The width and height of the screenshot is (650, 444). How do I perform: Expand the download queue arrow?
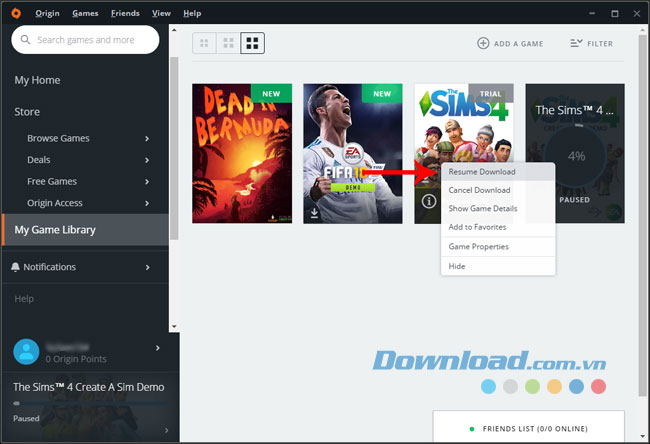(166, 430)
